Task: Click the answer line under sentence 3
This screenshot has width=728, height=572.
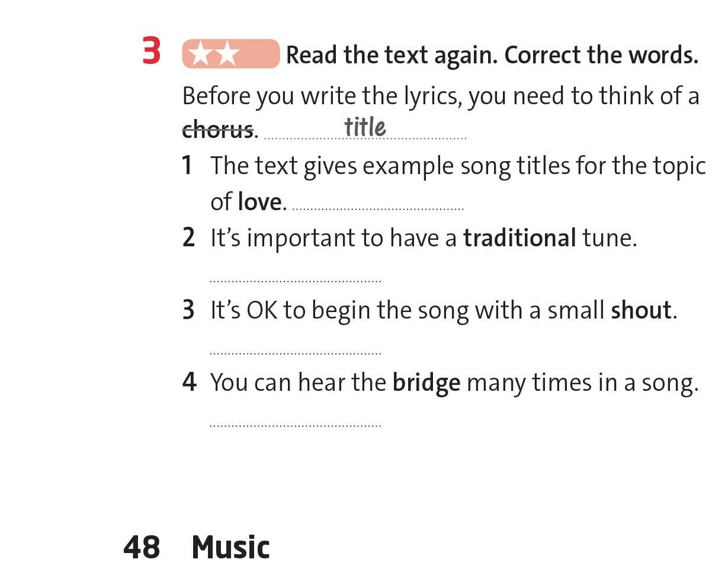Action: pyautogui.click(x=295, y=354)
